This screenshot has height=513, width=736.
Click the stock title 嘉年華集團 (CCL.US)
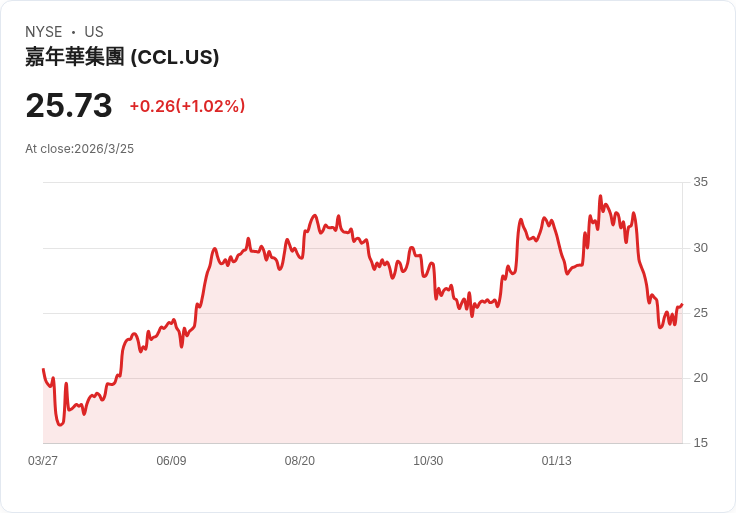tap(122, 57)
